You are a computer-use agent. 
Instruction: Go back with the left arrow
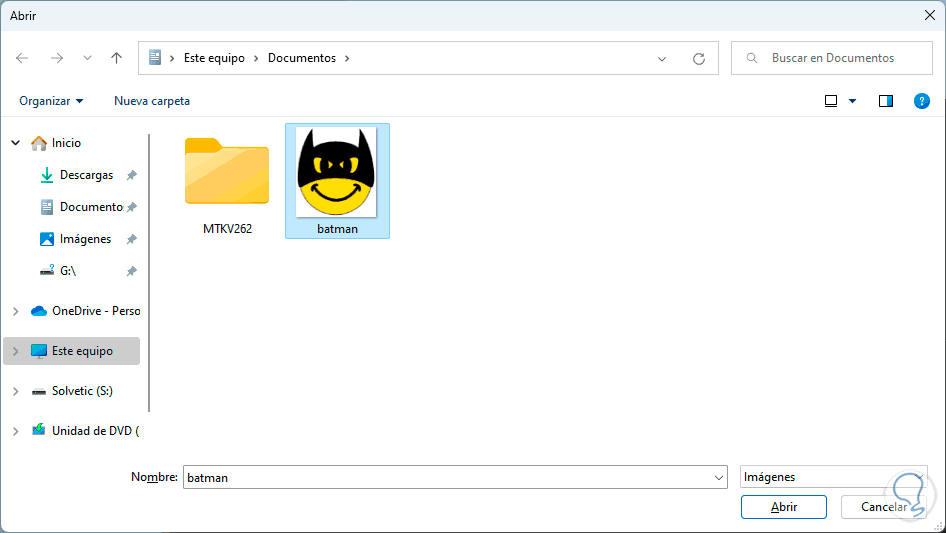pos(22,58)
